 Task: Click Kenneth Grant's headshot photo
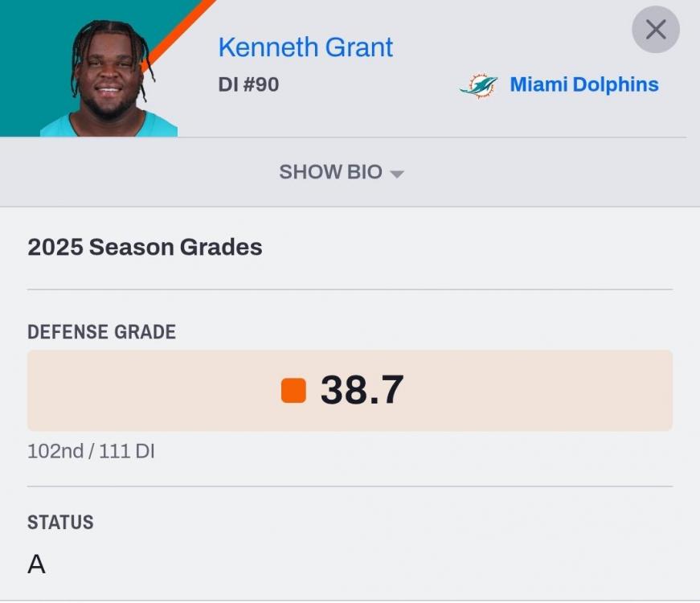110,76
